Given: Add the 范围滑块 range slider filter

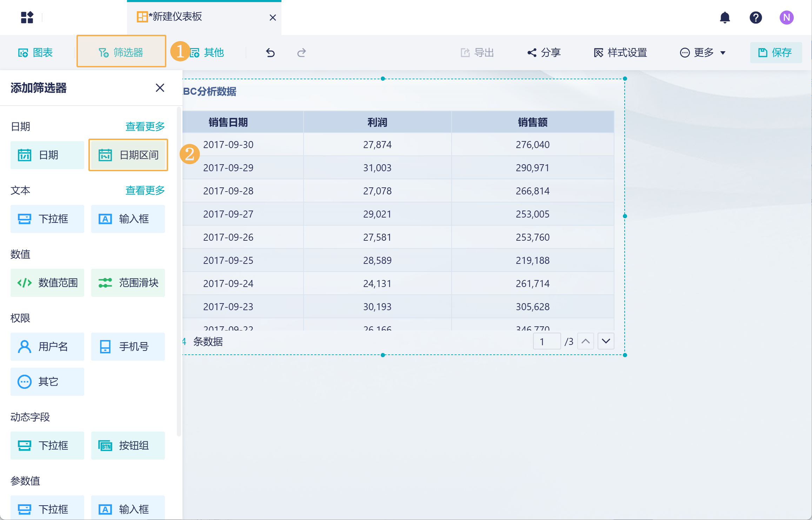Looking at the screenshot, I should pyautogui.click(x=128, y=283).
